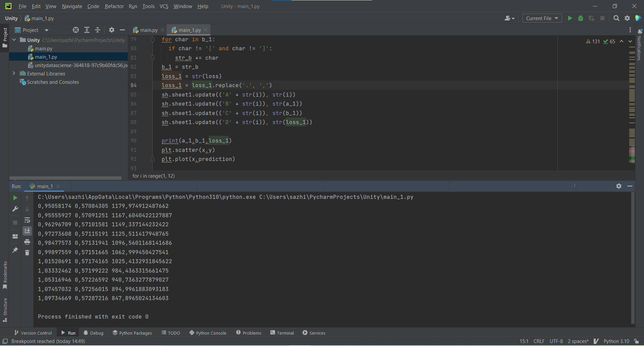Open IDE settings gear in top toolbar
The width and height of the screenshot is (644, 346).
[627, 18]
